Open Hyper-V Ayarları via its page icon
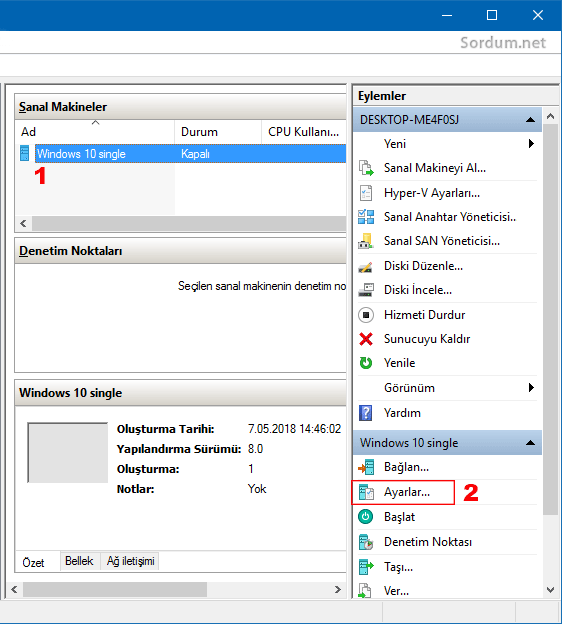This screenshot has width=562, height=624. (366, 193)
